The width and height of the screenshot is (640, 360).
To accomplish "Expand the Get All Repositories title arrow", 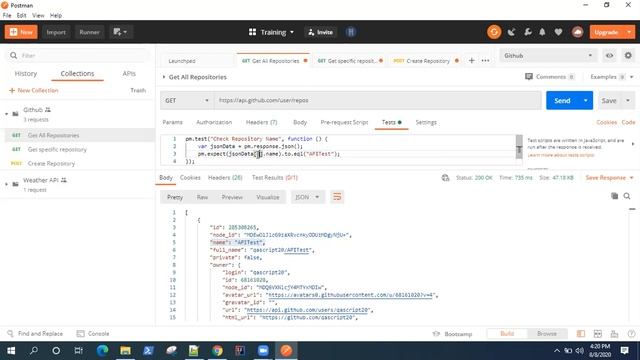I will point(164,77).
